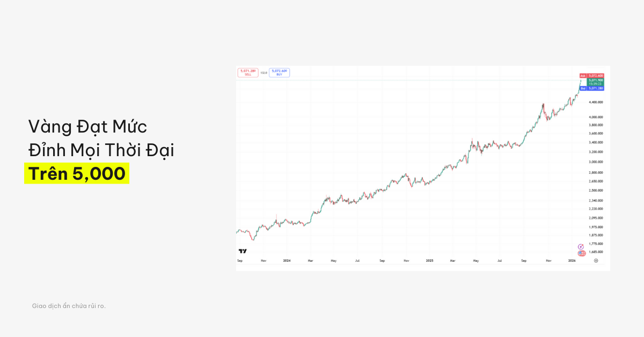This screenshot has width=644, height=337.
Task: Click the 2,800.000 price scale level
Action: click(x=596, y=173)
